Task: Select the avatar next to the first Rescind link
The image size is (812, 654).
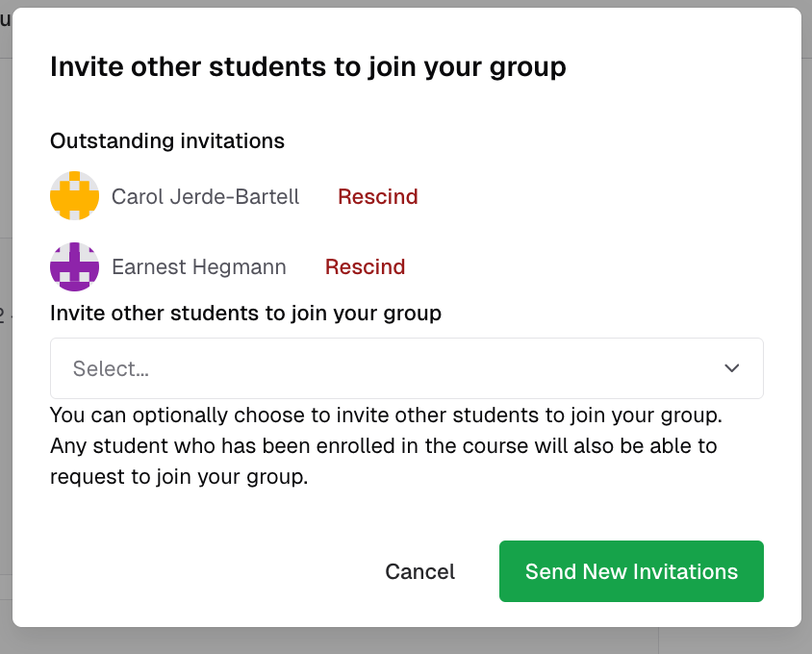Action: (x=74, y=195)
